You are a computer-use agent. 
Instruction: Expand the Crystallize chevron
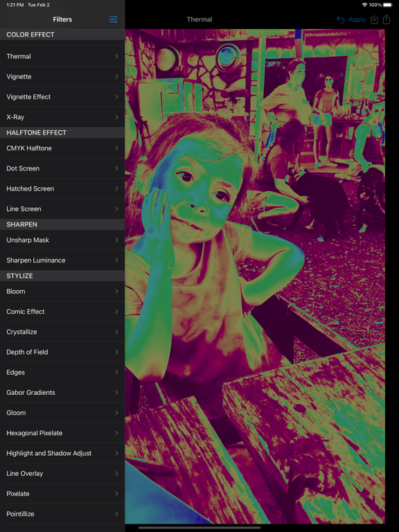click(116, 332)
